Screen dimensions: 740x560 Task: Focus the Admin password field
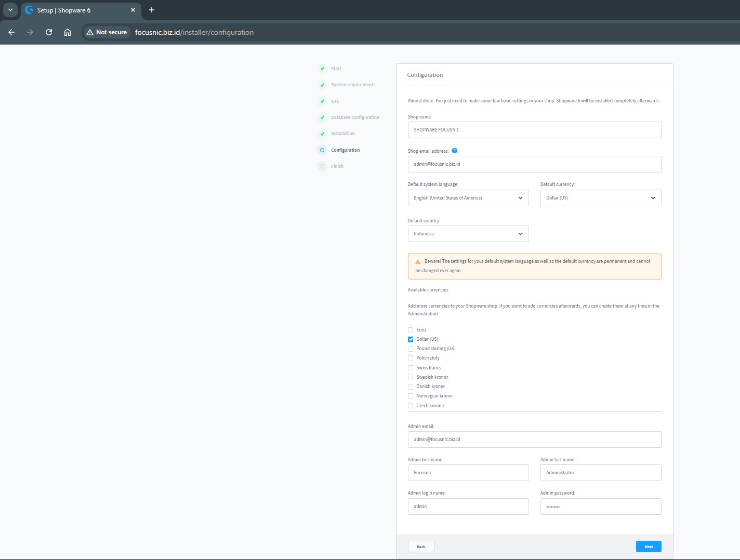point(600,506)
